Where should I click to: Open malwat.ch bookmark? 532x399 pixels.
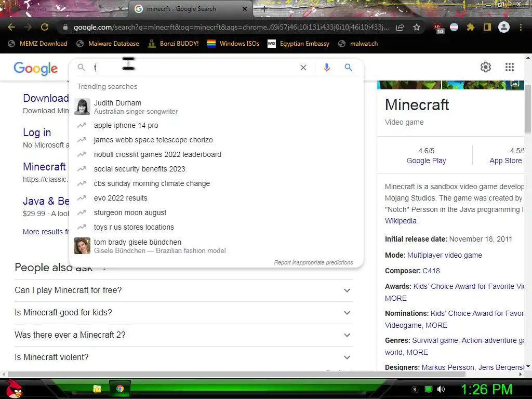[358, 44]
